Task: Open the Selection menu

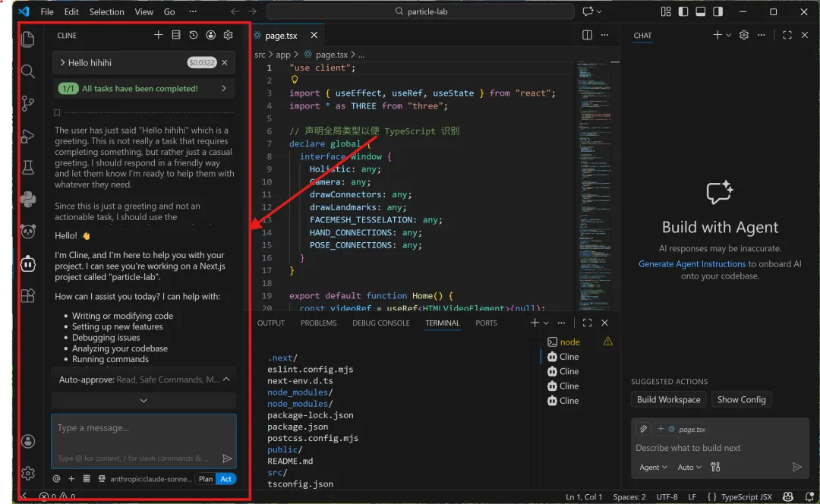Action: pos(107,11)
